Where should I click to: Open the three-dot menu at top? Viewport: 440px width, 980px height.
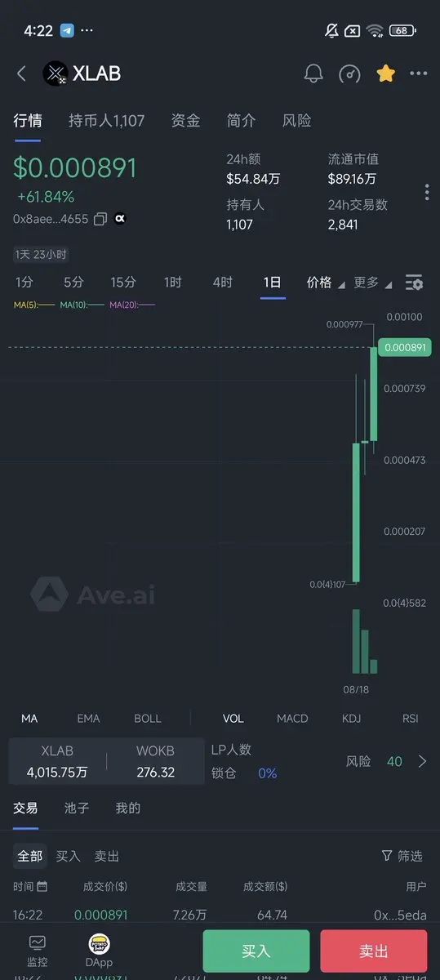419,73
